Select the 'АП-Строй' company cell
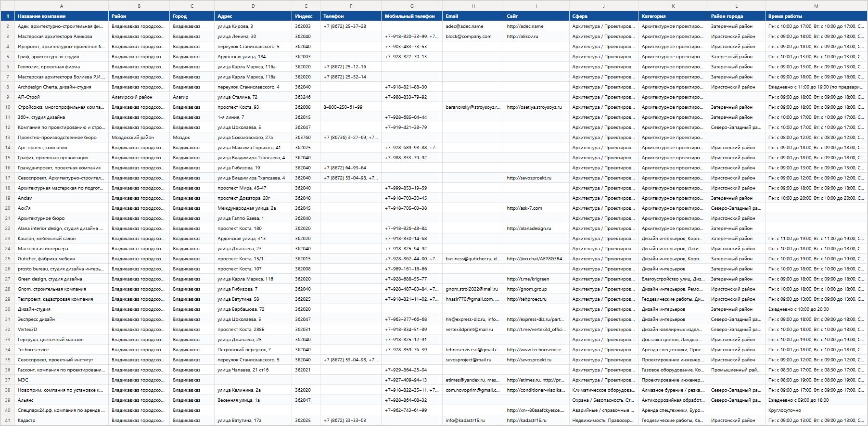This screenshot has width=868, height=434. click(x=62, y=97)
